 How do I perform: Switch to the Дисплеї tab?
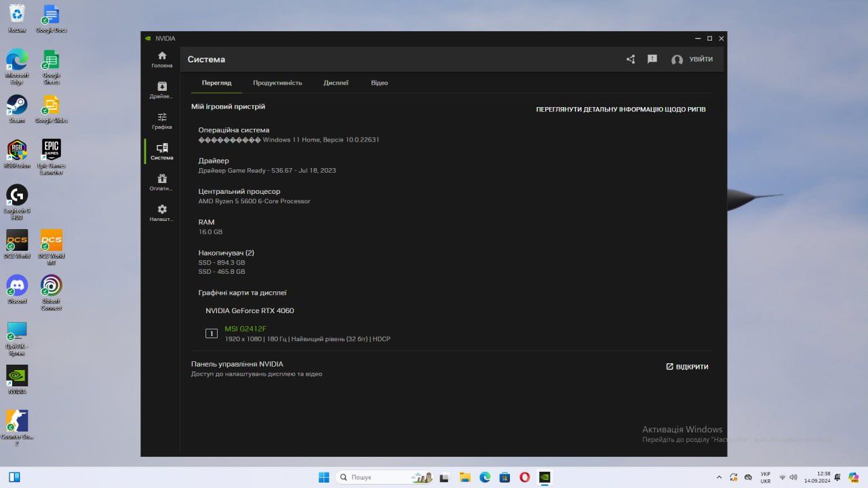click(336, 83)
